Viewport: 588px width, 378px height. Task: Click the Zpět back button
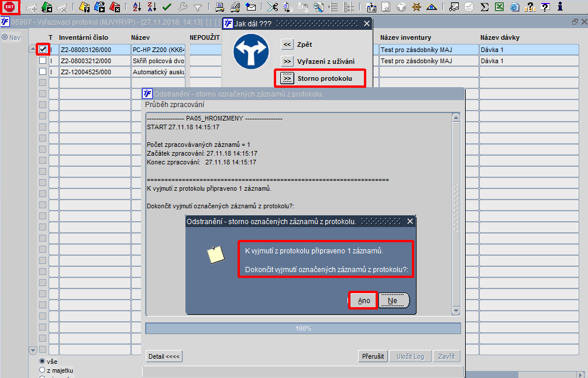(287, 44)
